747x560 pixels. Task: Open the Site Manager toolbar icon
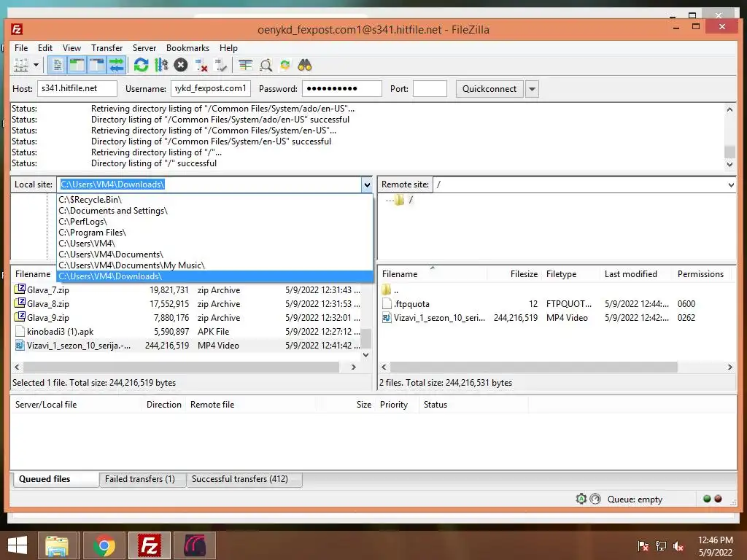21,65
